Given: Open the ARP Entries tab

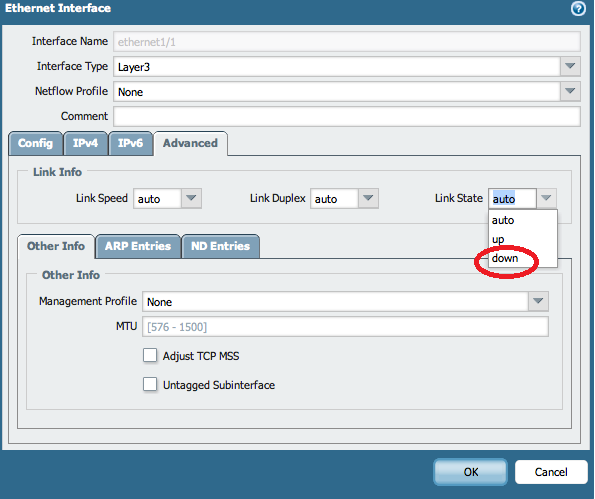Looking at the screenshot, I should click(x=138, y=246).
